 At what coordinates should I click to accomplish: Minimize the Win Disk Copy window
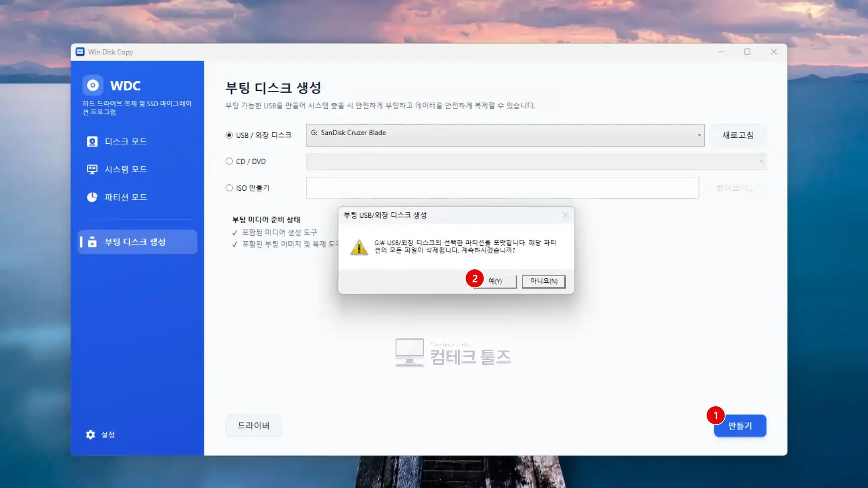pos(721,52)
